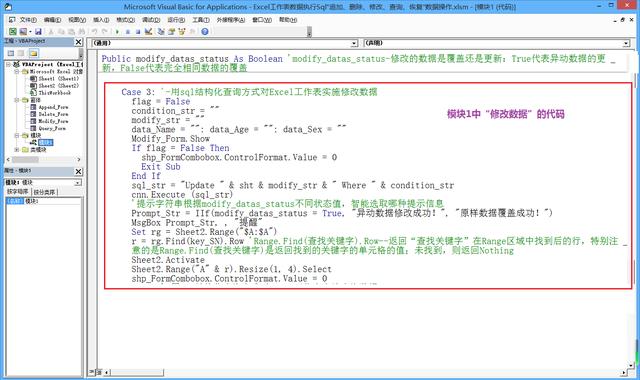This screenshot has width=640, height=380.
Task: Close the 属性 properties panel
Action: click(78, 171)
